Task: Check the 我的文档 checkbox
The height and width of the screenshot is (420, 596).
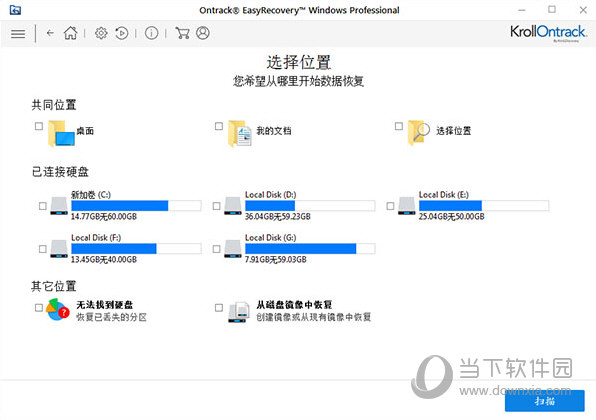Action: 219,126
